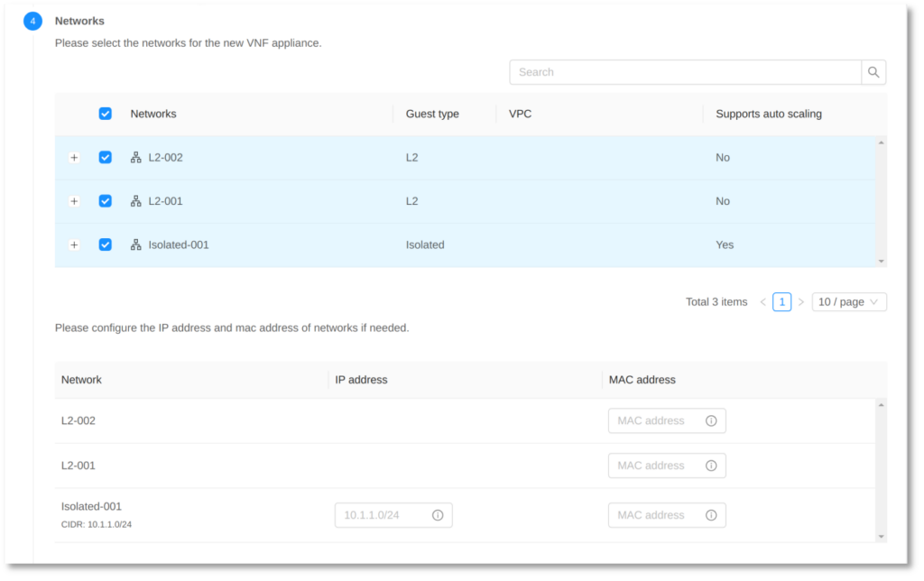Go to the next page arrow

click(801, 301)
